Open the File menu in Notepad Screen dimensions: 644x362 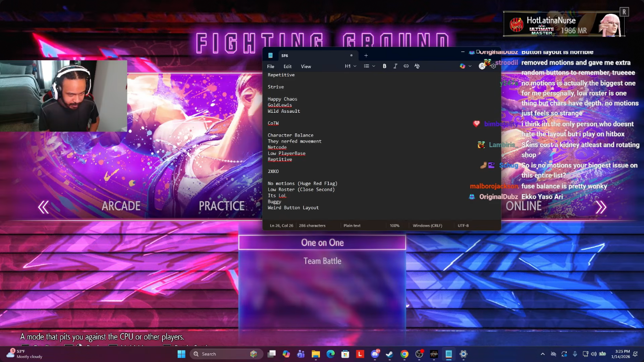[271, 66]
